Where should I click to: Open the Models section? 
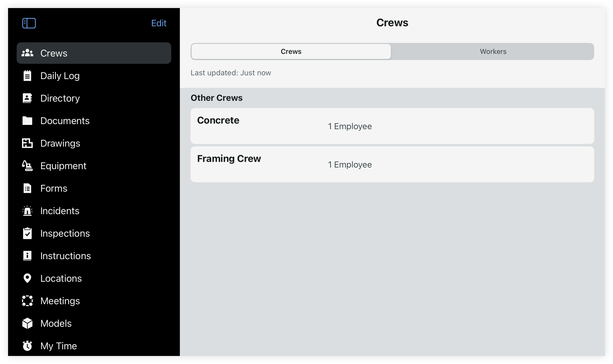point(56,323)
